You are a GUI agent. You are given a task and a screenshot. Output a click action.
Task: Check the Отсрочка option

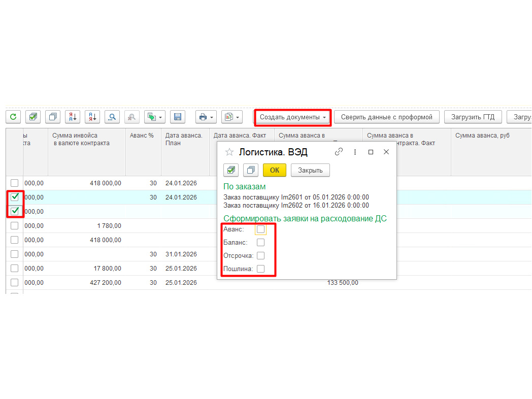point(260,255)
